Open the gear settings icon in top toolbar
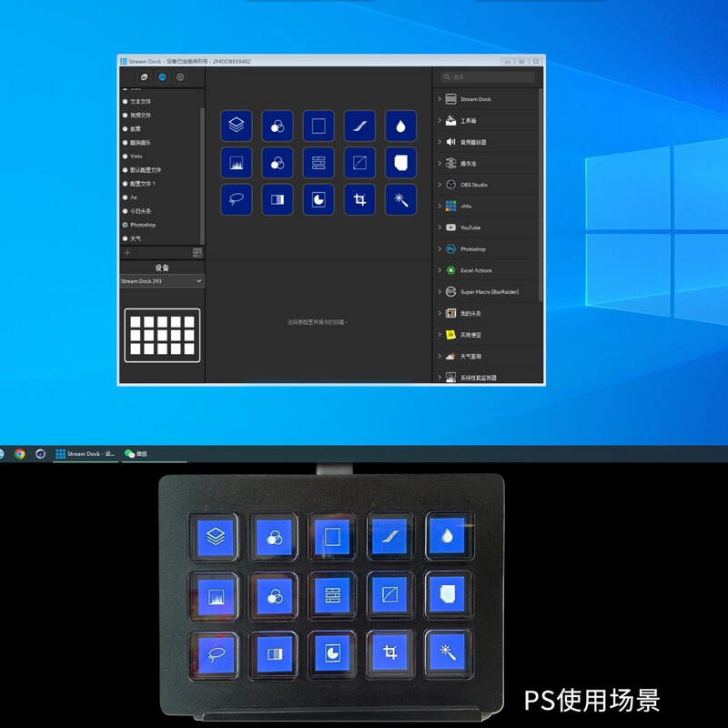Image resolution: width=728 pixels, height=728 pixels. [x=180, y=77]
